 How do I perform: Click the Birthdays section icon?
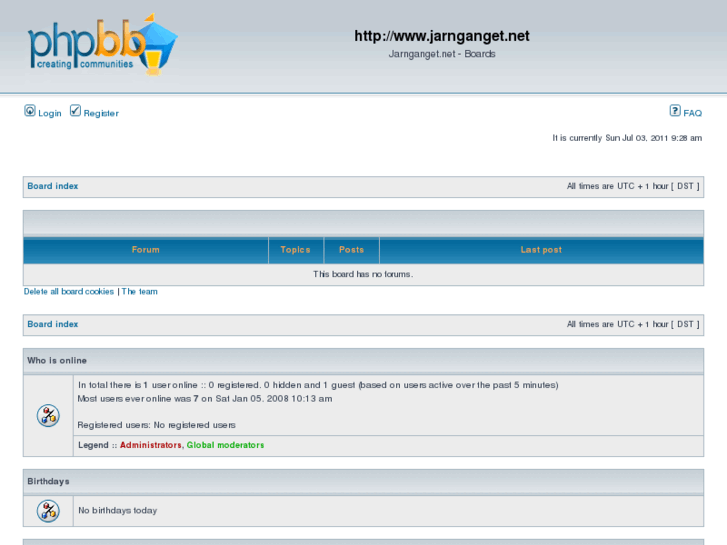(48, 511)
